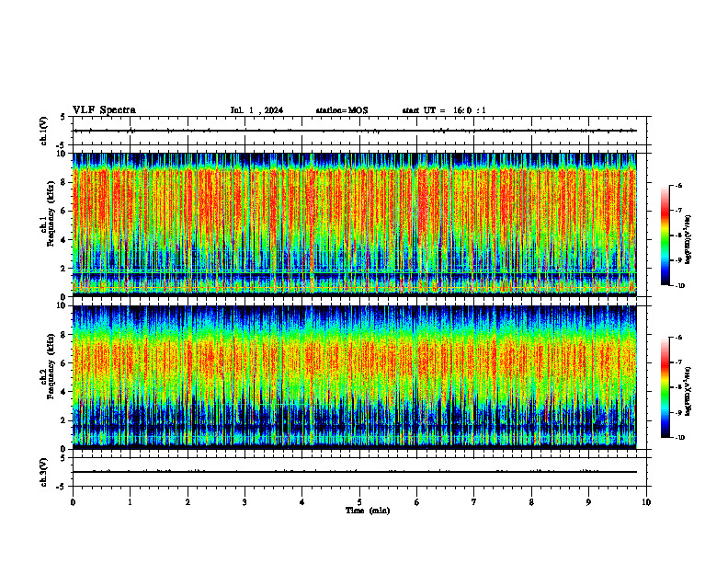Click the ch.1 PSD color scale bar
Image resolution: width=728 pixels, height=563 pixels.
665,236
